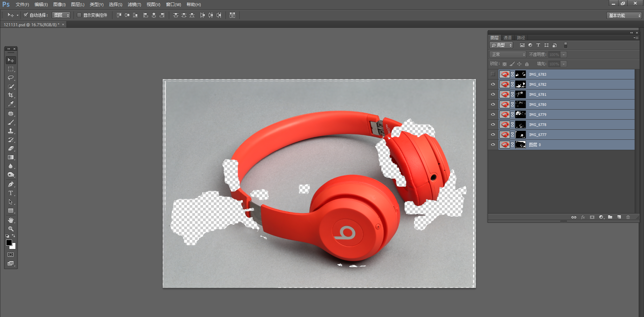
Task: Select the Spot Healing Brush tool
Action: [11, 114]
